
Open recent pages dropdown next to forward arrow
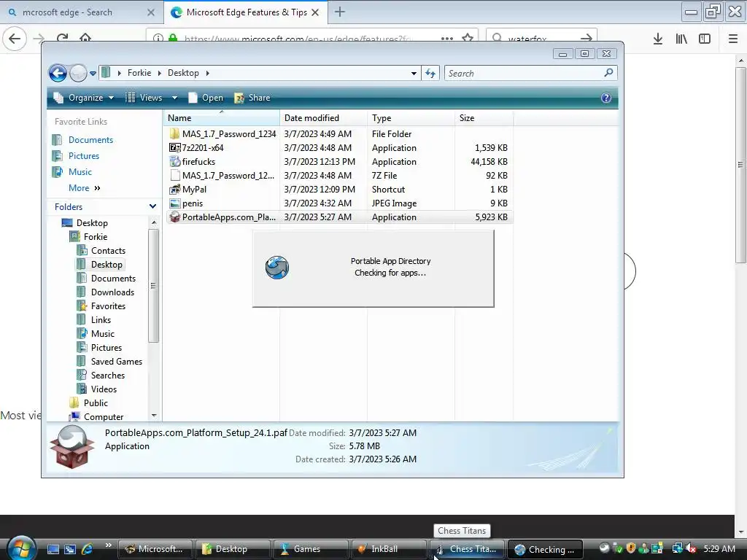coord(93,74)
